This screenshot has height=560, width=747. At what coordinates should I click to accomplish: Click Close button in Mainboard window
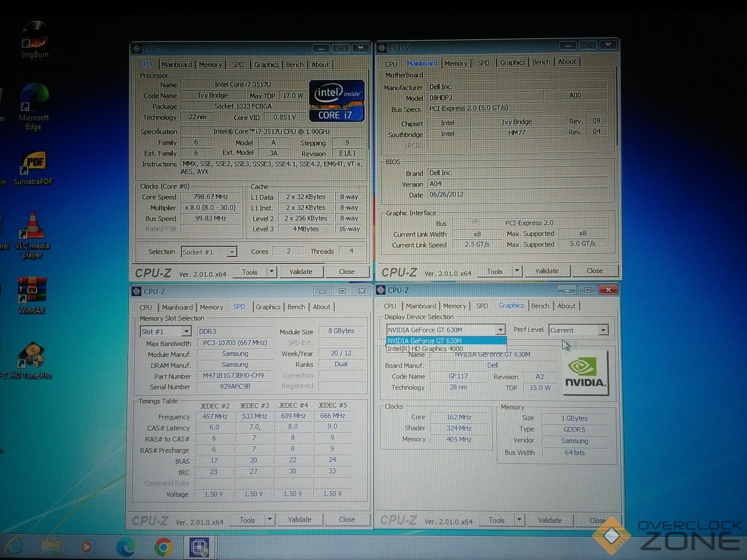coord(595,271)
